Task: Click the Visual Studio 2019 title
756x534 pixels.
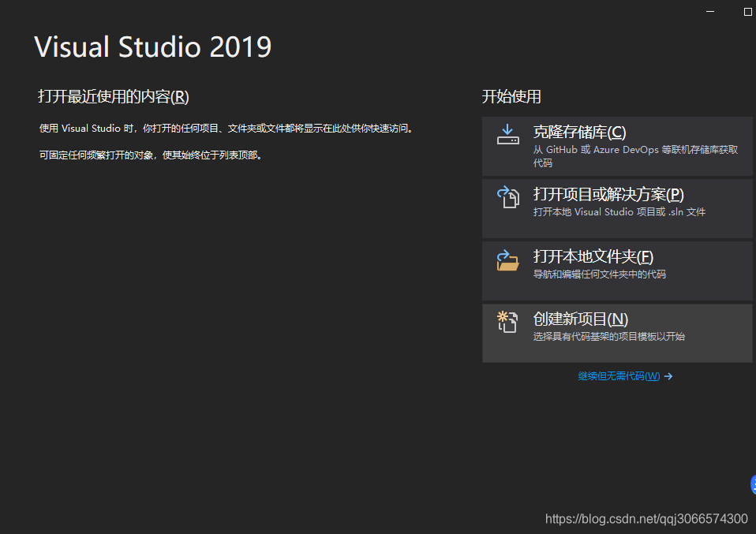Action: click(x=153, y=47)
